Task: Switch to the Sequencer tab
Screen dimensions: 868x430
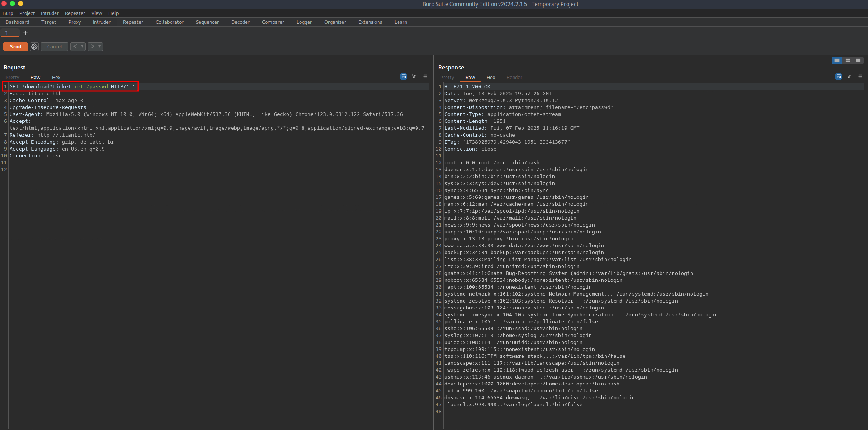Action: click(207, 22)
